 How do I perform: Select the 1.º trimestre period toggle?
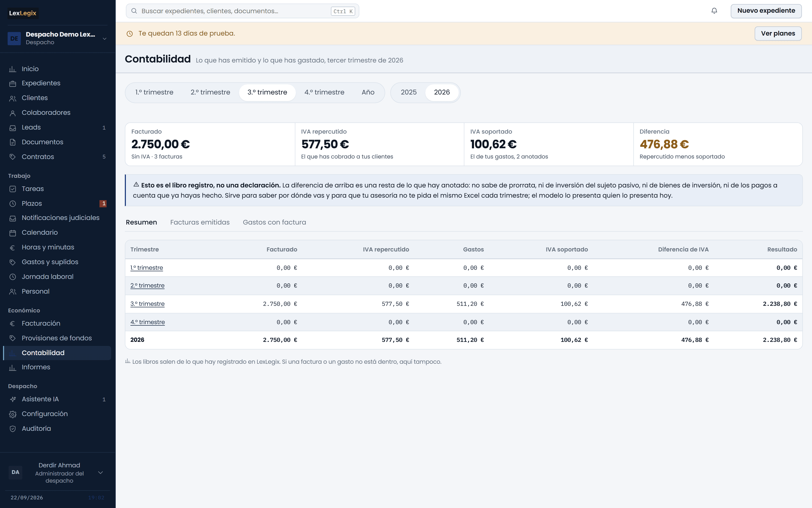coord(154,92)
